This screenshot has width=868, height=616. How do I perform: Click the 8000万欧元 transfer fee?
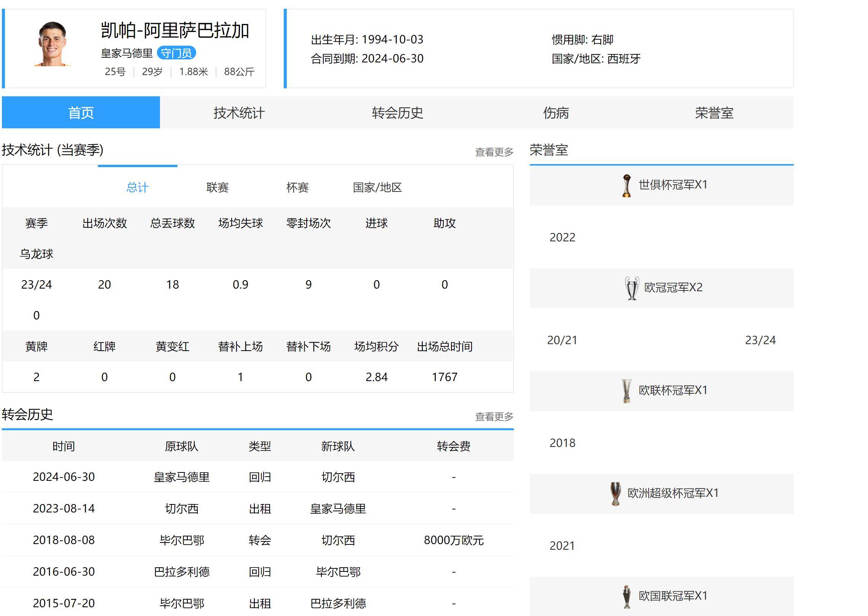point(454,540)
